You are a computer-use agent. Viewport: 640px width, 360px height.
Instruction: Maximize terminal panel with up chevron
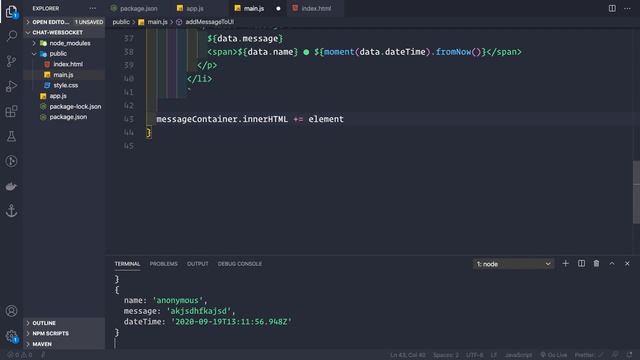coord(612,264)
